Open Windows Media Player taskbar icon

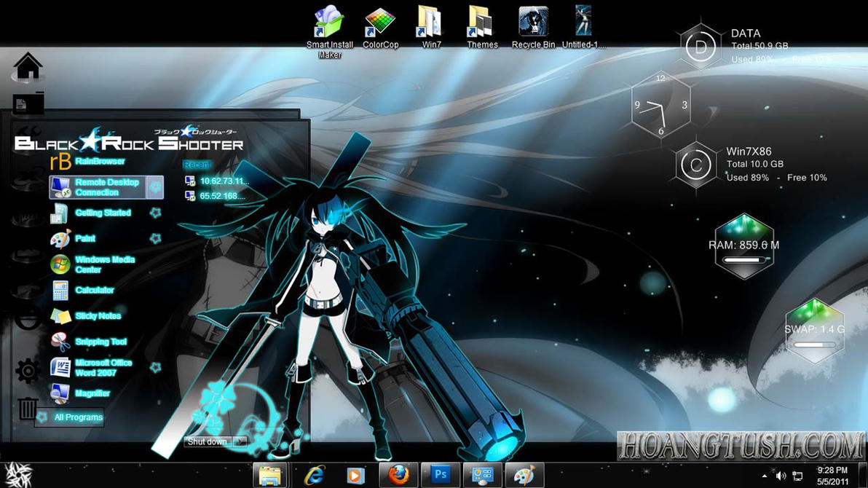click(355, 476)
